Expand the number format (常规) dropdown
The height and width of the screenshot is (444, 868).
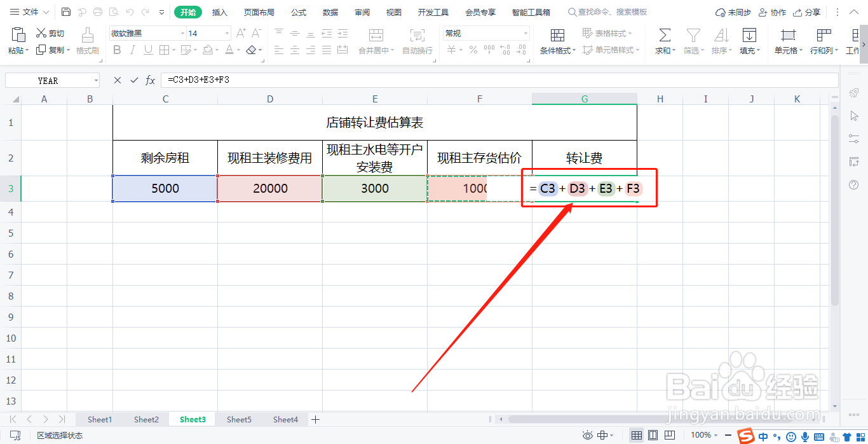click(x=526, y=32)
